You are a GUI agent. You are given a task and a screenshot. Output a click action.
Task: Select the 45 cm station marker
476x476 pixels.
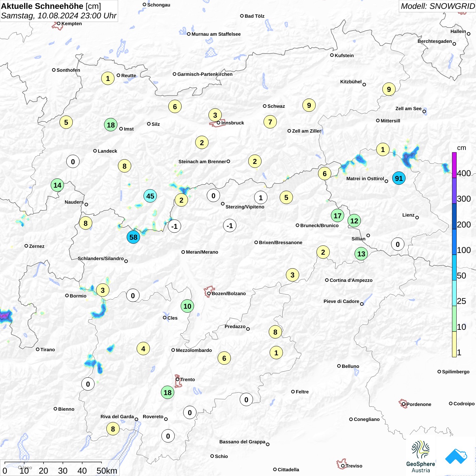(150, 196)
